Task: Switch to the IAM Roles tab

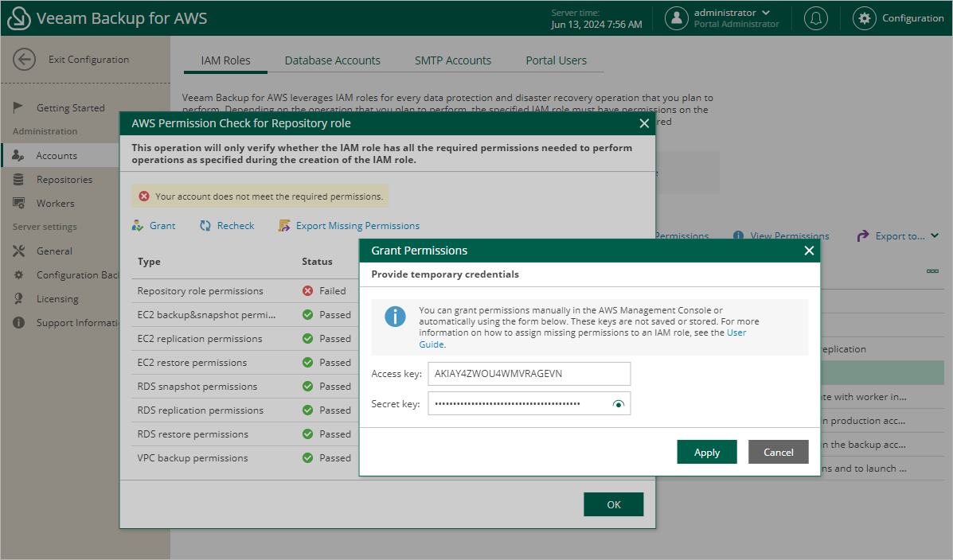Action: (x=225, y=60)
